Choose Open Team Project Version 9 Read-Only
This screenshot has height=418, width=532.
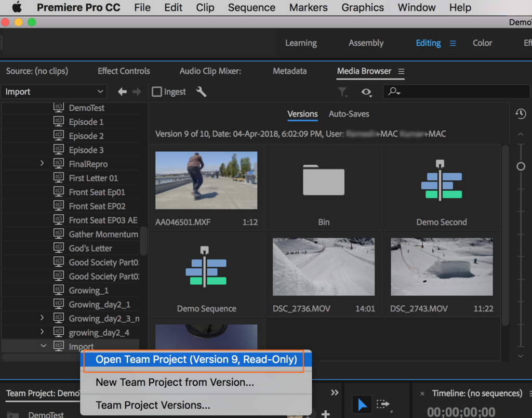196,359
